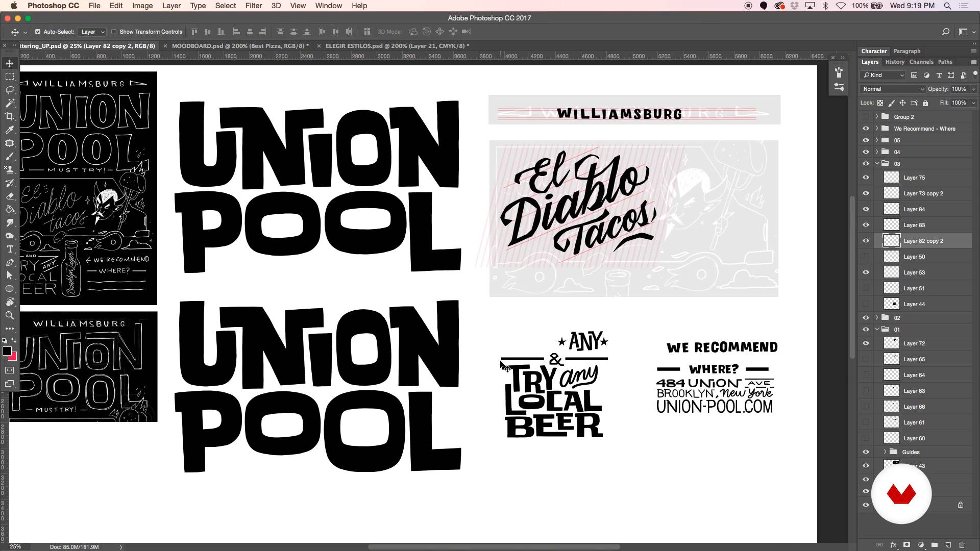Open the Filter menu
The image size is (980, 551).
(x=253, y=6)
